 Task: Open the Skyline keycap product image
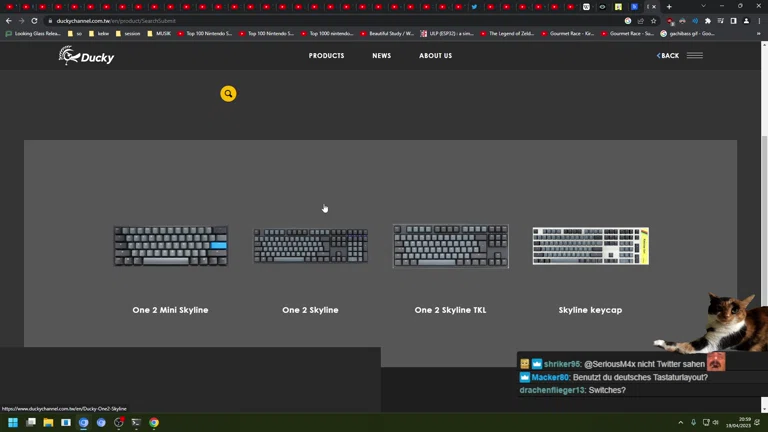click(590, 246)
